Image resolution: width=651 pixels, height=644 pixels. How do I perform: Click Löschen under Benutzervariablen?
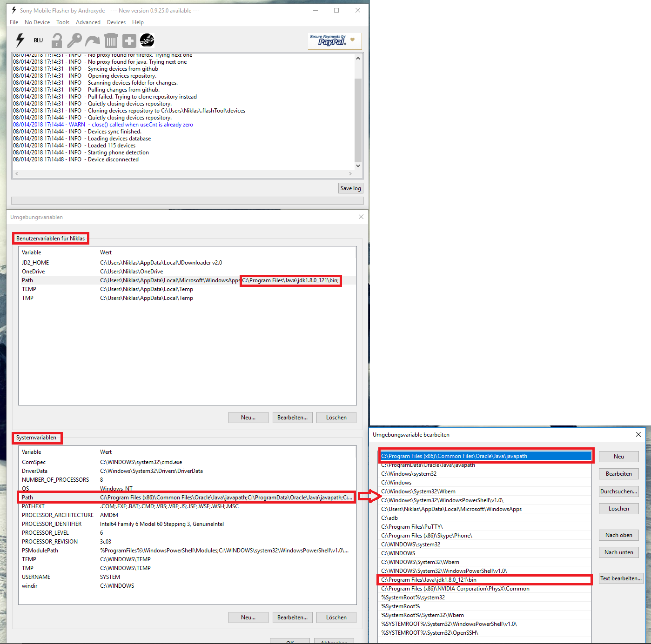point(336,418)
